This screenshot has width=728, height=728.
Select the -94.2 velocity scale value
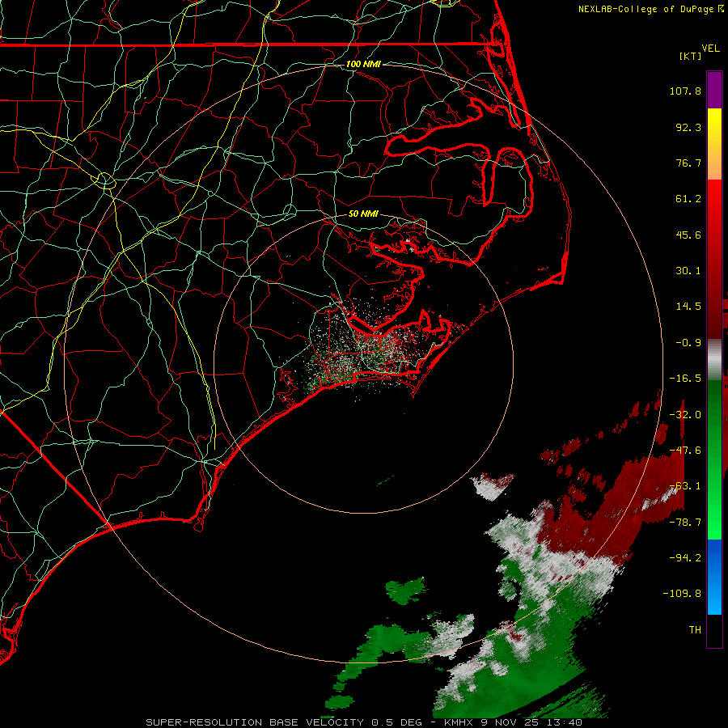pos(685,557)
